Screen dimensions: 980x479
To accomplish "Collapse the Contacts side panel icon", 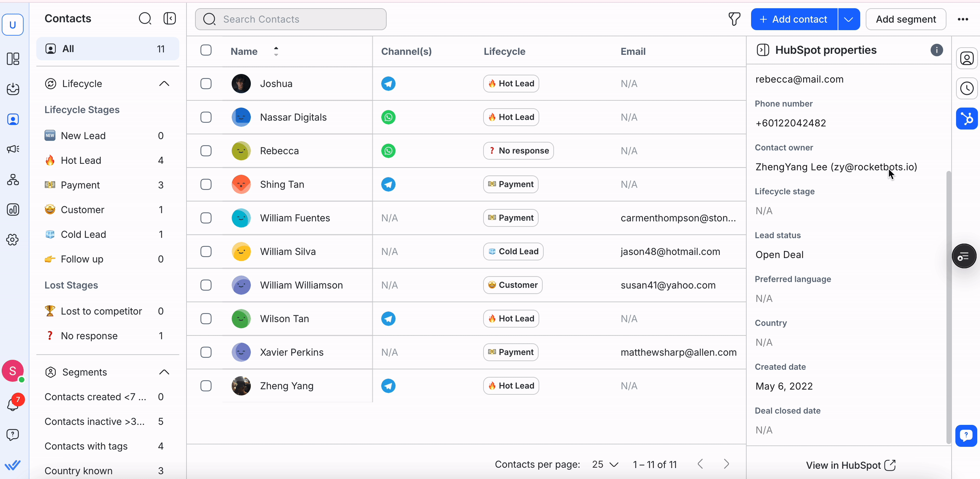I will [x=170, y=18].
